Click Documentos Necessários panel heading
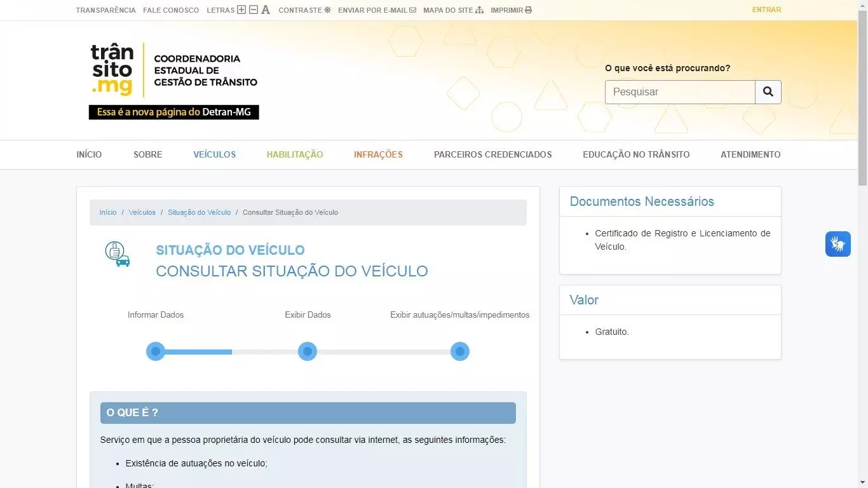868x488 pixels. [642, 201]
